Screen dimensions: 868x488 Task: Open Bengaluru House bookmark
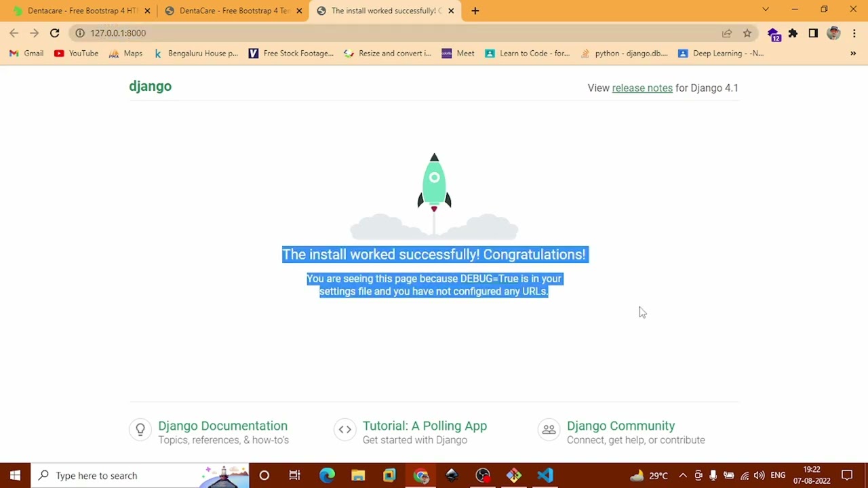(196, 54)
